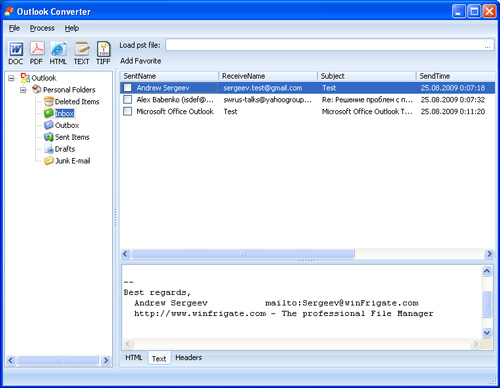Viewport: 500px width, 388px height.
Task: Open the File menu
Action: [14, 28]
